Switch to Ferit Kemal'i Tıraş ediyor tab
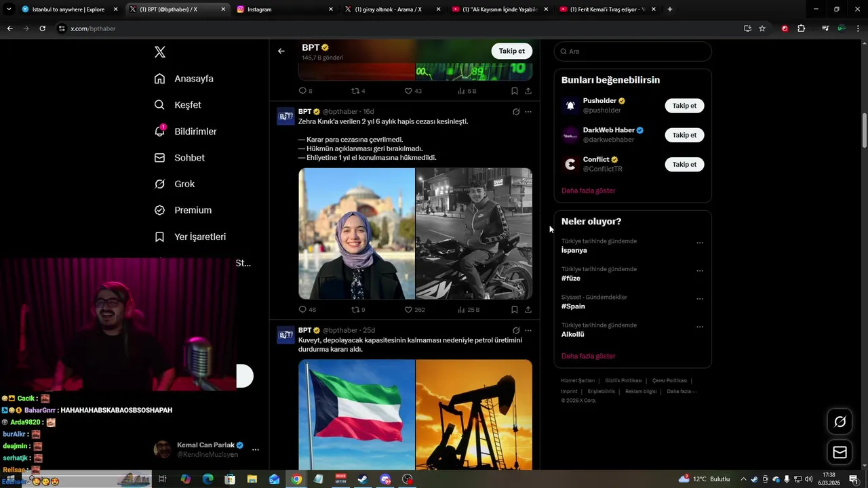868x488 pixels. tap(608, 9)
